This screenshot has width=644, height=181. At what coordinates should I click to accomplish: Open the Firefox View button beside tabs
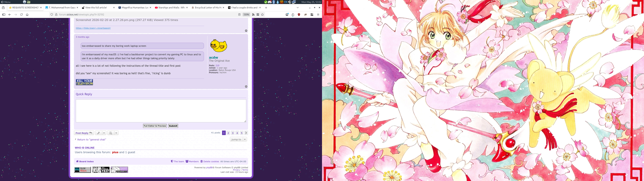click(x=3, y=8)
